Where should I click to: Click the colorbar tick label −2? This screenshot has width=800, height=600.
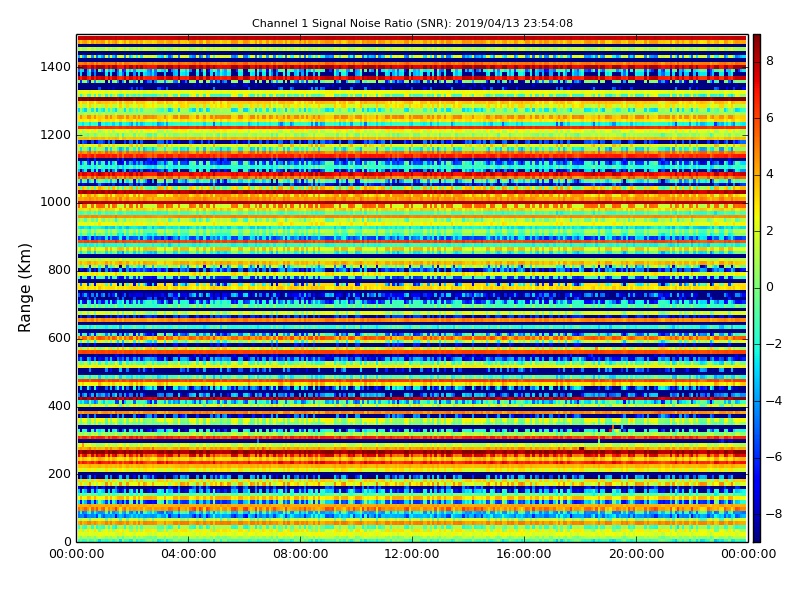point(773,344)
